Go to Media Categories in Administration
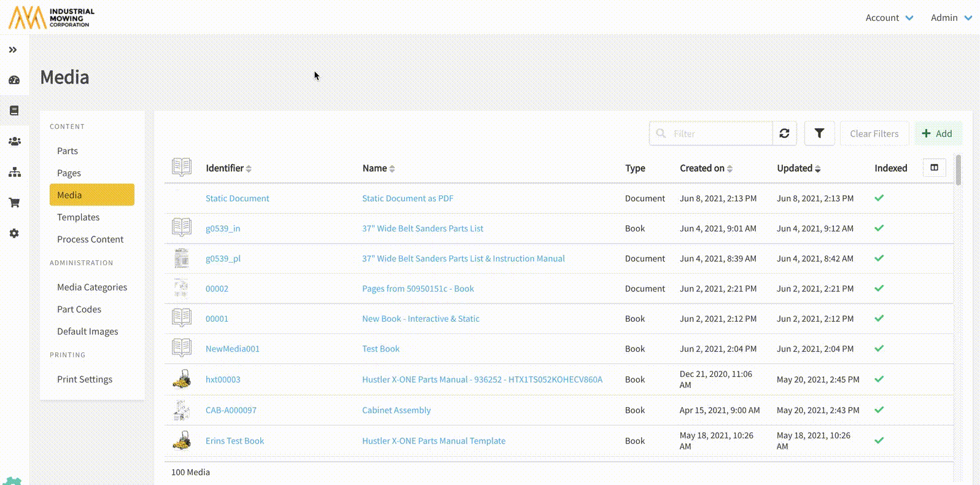The height and width of the screenshot is (485, 980). tap(92, 287)
